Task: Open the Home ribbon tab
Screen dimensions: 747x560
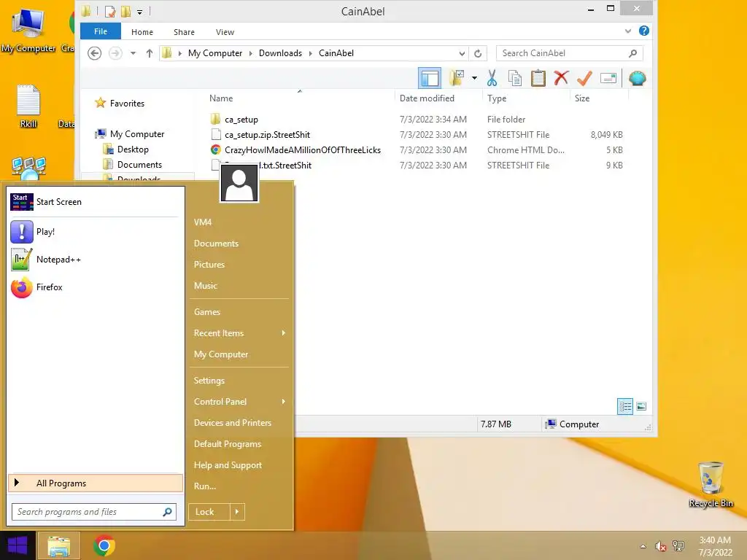Action: click(x=142, y=32)
